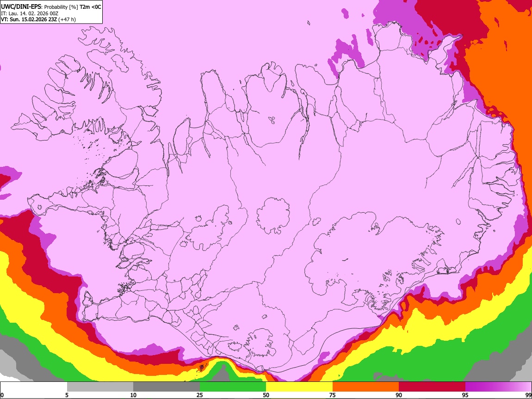Click the 'UWC/DINI-EPS' title text
This screenshot has width=532, height=399.
click(x=21, y=7)
